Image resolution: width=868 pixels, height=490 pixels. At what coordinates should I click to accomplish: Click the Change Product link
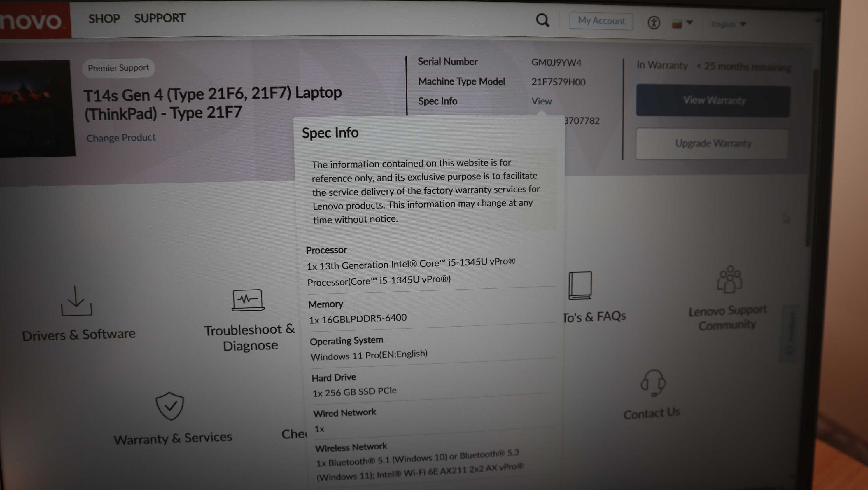121,138
